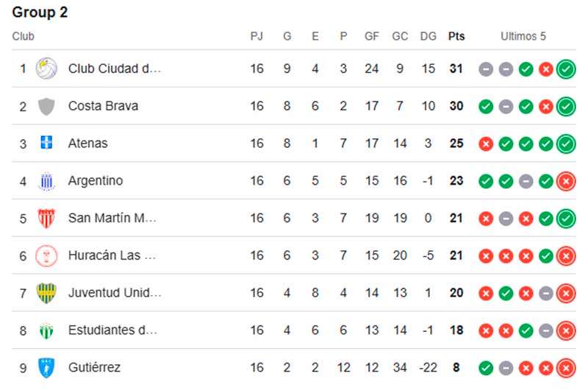Click the blue Atenas club crest
The height and width of the screenshot is (390, 588).
pos(46,143)
